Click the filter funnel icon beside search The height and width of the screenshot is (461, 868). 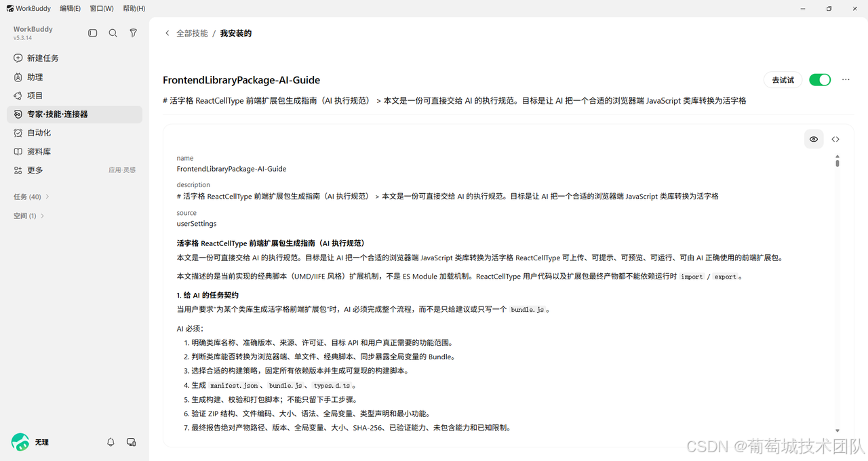pos(134,33)
